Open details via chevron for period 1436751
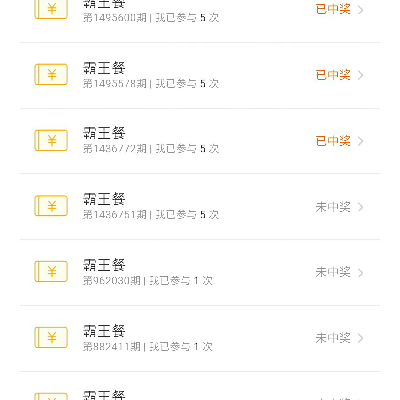The image size is (400, 400). click(x=360, y=207)
